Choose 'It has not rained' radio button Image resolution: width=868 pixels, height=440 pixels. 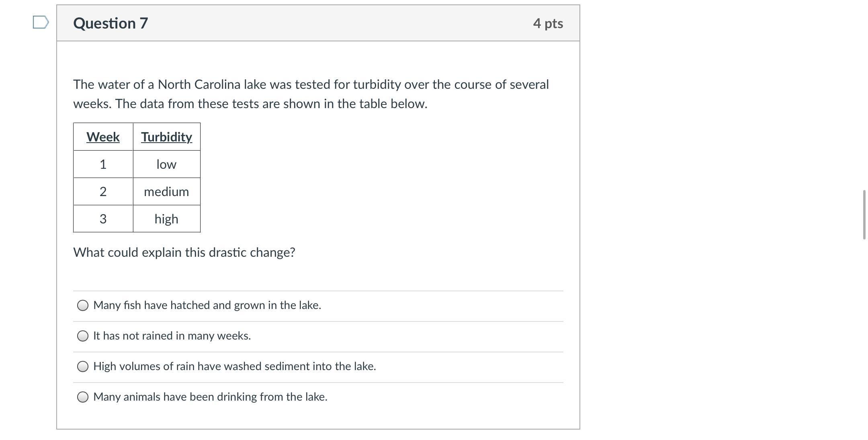pyautogui.click(x=83, y=336)
